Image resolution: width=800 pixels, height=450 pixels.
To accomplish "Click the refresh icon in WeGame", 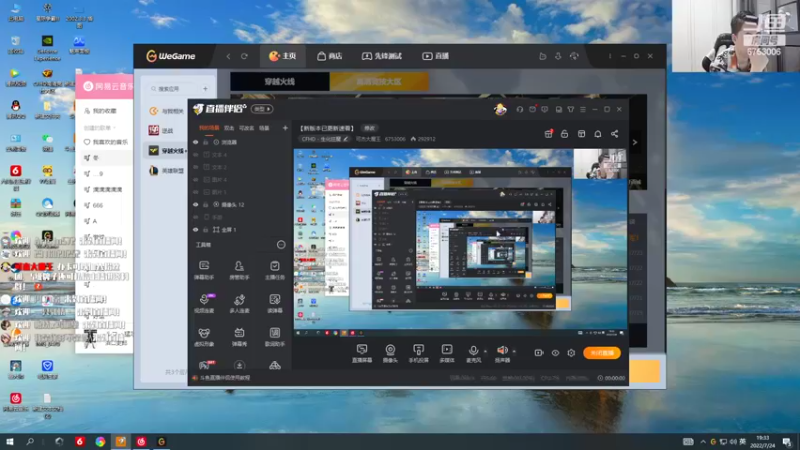I will (x=244, y=56).
